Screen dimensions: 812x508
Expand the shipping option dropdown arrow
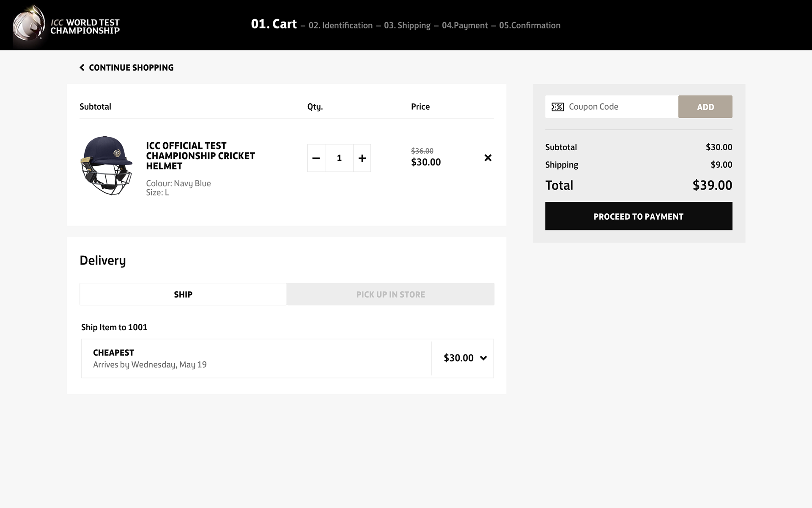coord(483,358)
